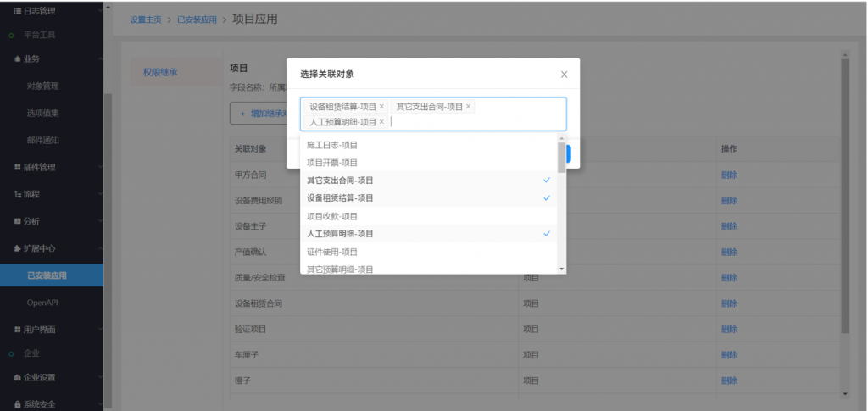Click the 日志管理 list icon
The height and width of the screenshot is (411, 868).
pyautogui.click(x=17, y=10)
